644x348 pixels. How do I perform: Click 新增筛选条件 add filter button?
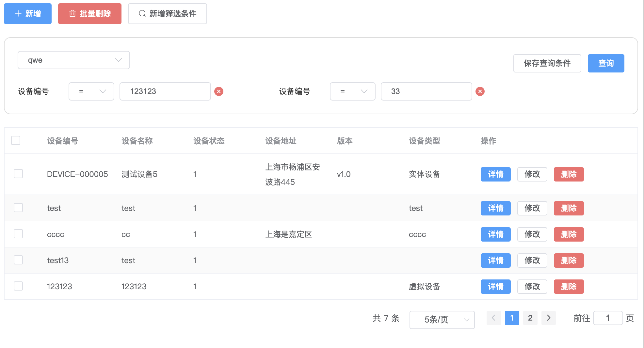168,14
